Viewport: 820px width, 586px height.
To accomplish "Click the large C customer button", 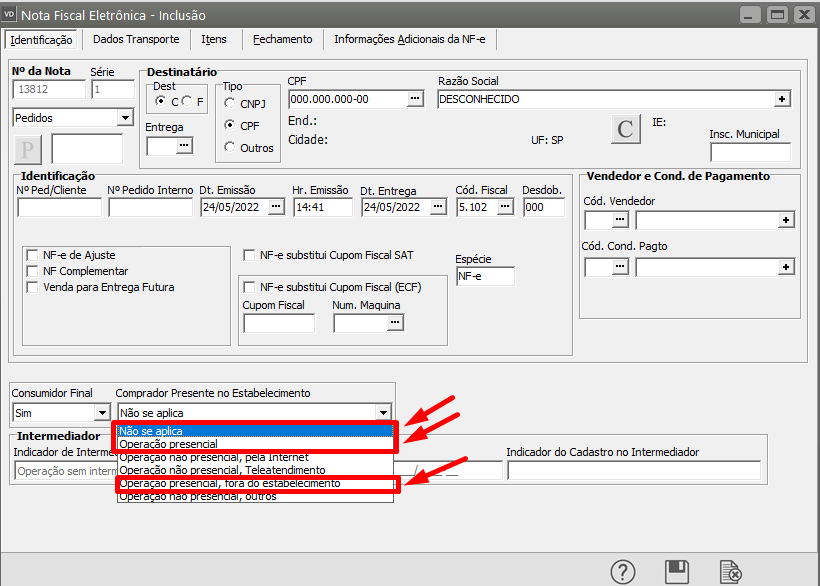I will point(625,130).
